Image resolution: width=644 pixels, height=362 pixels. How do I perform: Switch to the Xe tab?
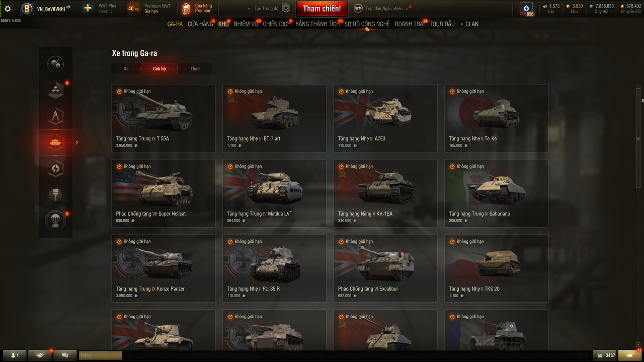click(x=126, y=69)
